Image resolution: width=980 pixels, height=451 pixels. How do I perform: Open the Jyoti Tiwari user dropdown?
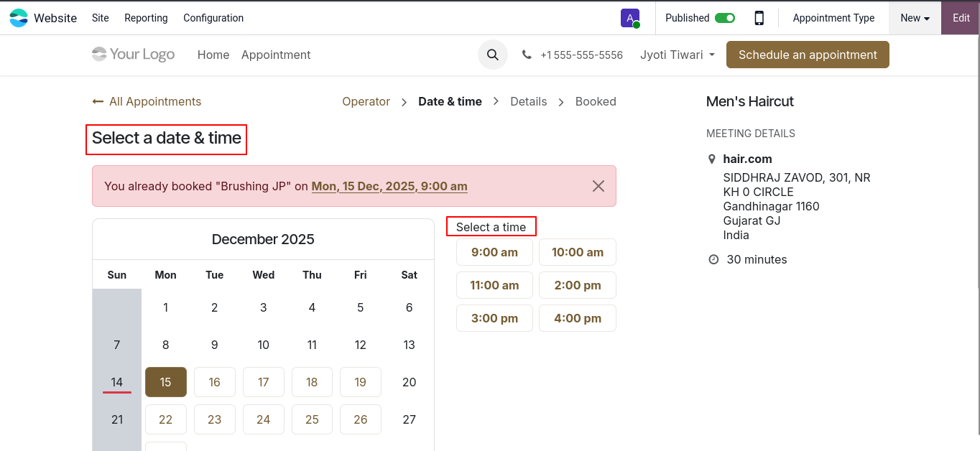tap(677, 55)
